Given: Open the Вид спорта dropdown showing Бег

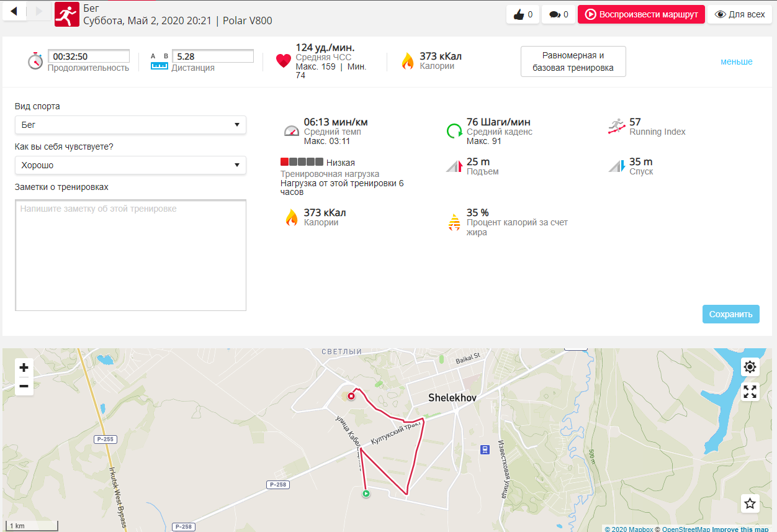Looking at the screenshot, I should 130,125.
